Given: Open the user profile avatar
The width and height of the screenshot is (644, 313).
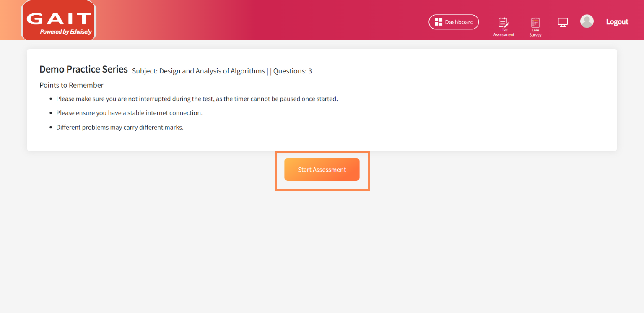Looking at the screenshot, I should (587, 21).
